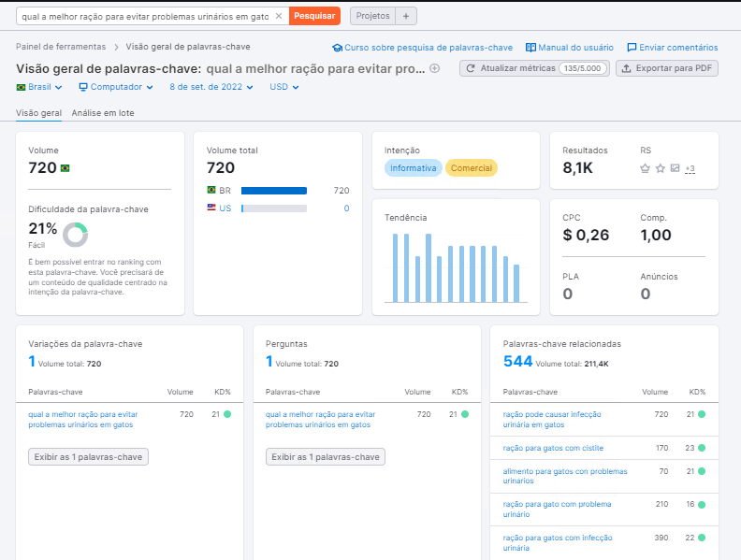Add a new project with plus button
This screenshot has height=560, width=741.
tap(406, 16)
